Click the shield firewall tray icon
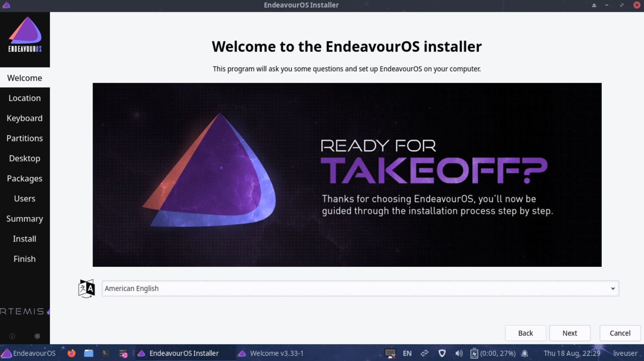 coord(442,353)
